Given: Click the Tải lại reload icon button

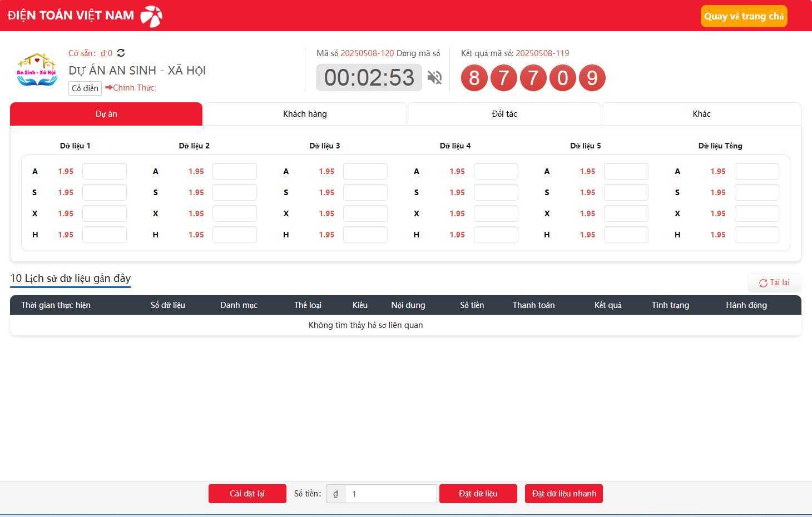Looking at the screenshot, I should 774,283.
